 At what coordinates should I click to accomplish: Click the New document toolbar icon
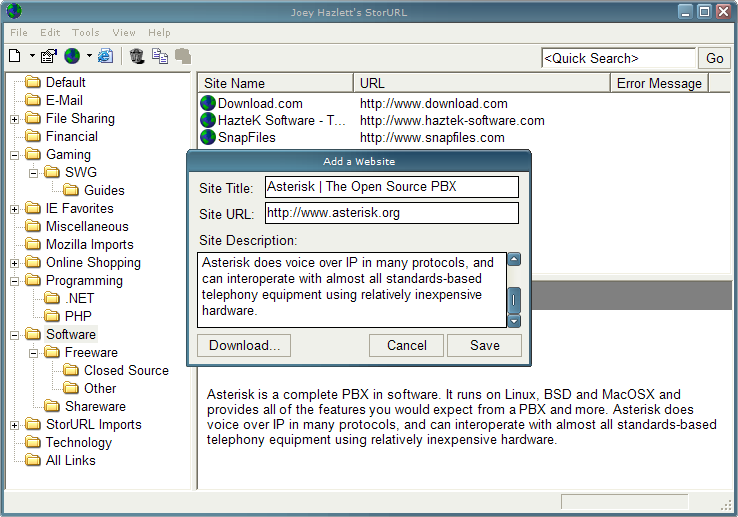tap(15, 57)
